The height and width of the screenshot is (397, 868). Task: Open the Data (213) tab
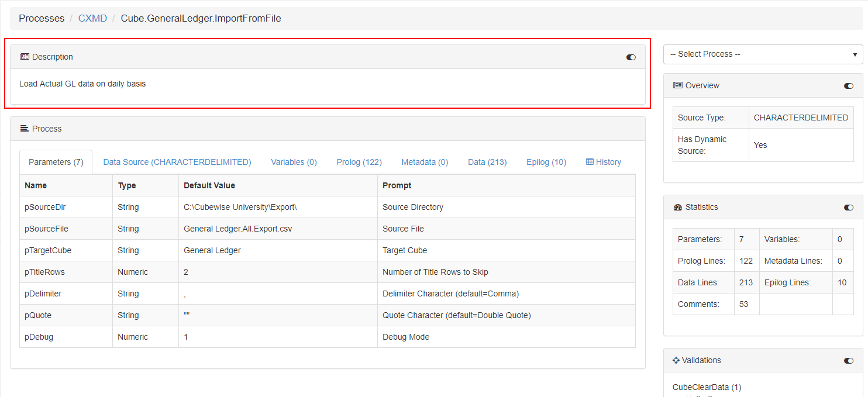[x=487, y=162]
